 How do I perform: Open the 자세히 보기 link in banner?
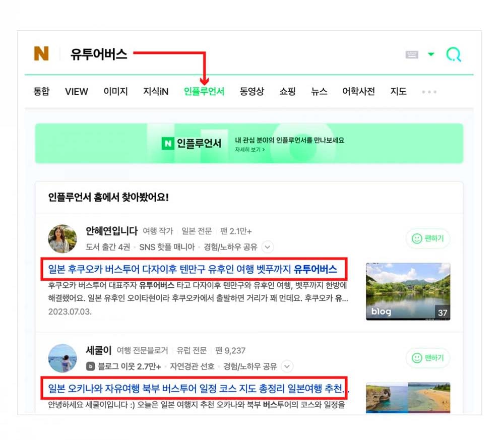250,150
